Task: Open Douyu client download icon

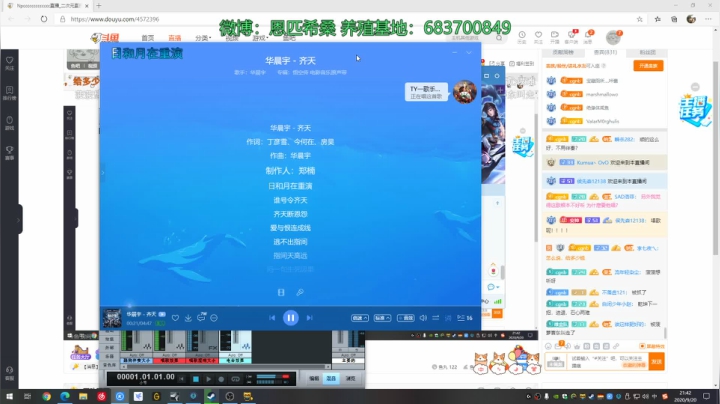Action: 571,37
